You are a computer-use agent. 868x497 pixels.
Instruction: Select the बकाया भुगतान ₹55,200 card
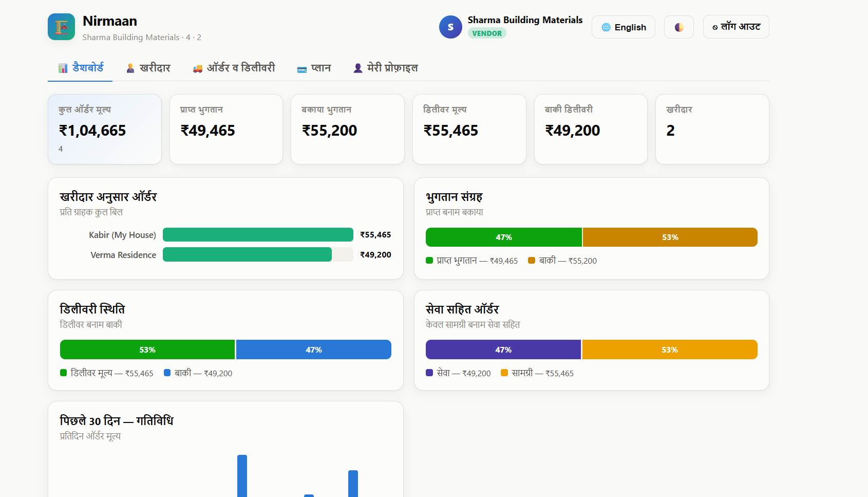348,129
